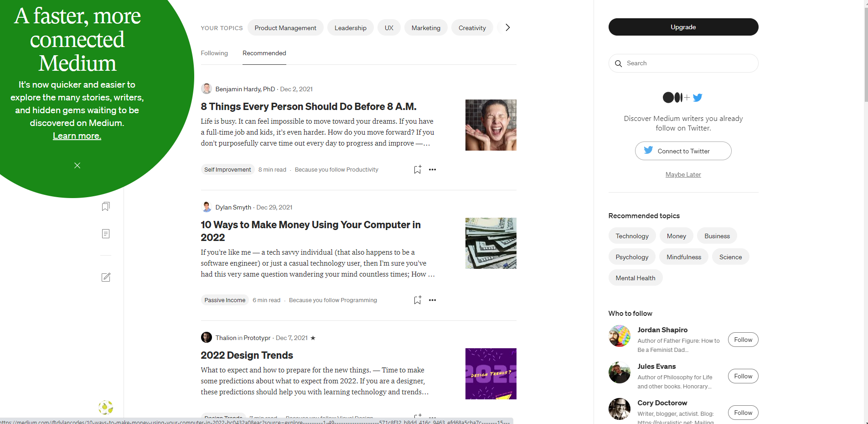This screenshot has width=868, height=424.
Task: Open the Money recommended topic
Action: 677,236
